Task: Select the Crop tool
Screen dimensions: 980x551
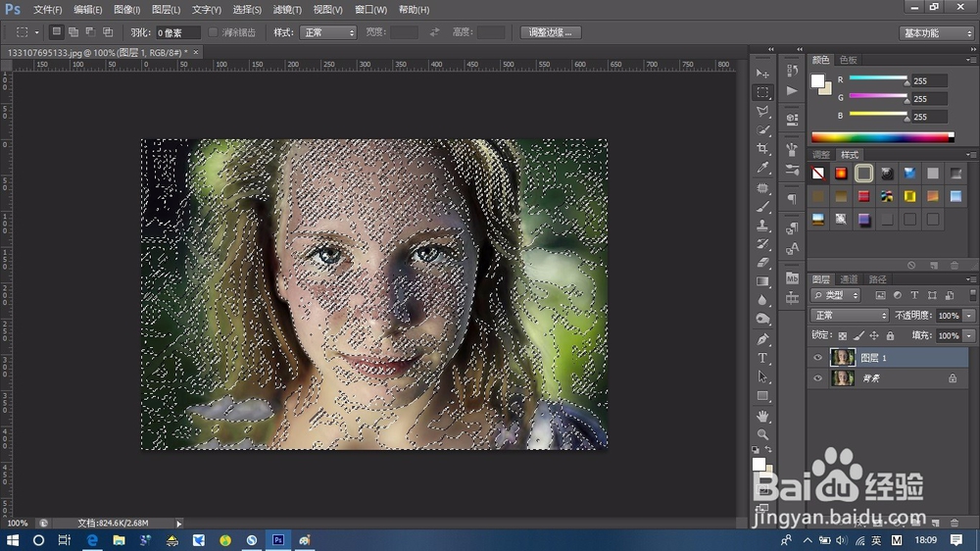Action: (762, 149)
